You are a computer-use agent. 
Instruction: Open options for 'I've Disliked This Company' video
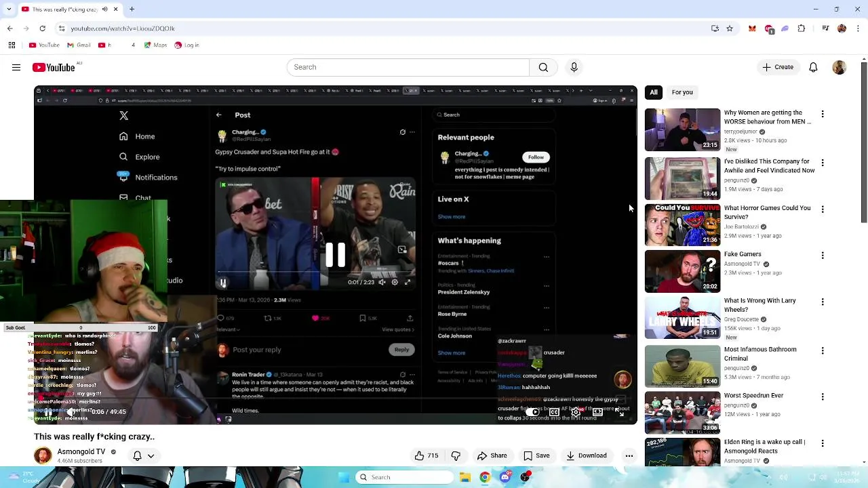823,163
